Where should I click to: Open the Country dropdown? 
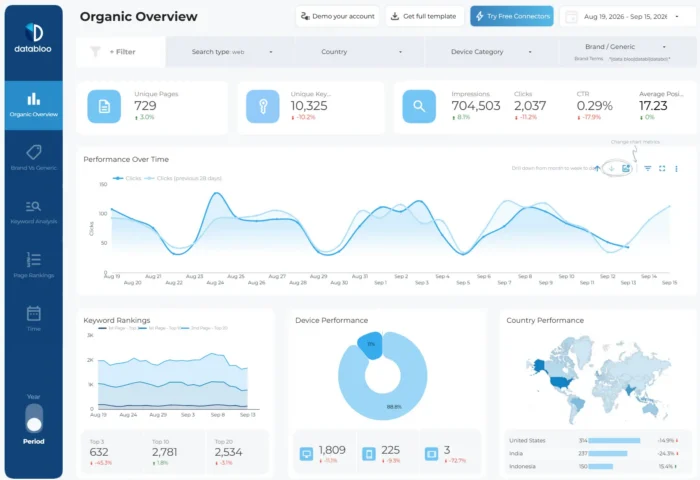click(x=359, y=52)
